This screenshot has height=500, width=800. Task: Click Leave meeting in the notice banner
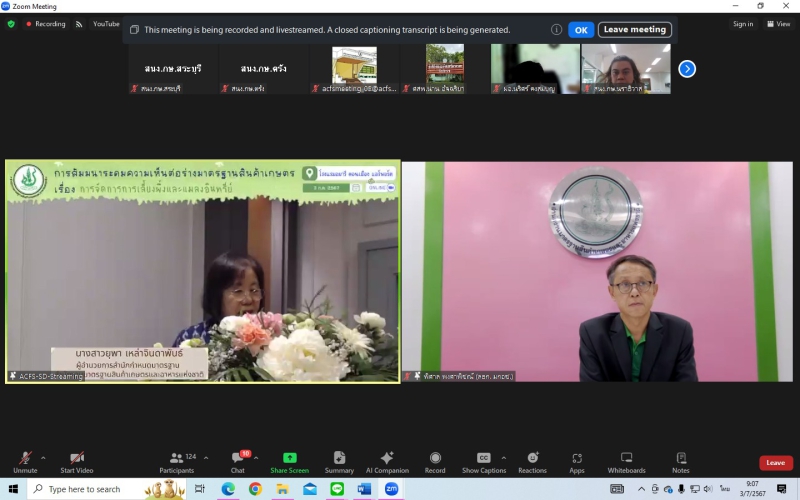[635, 30]
